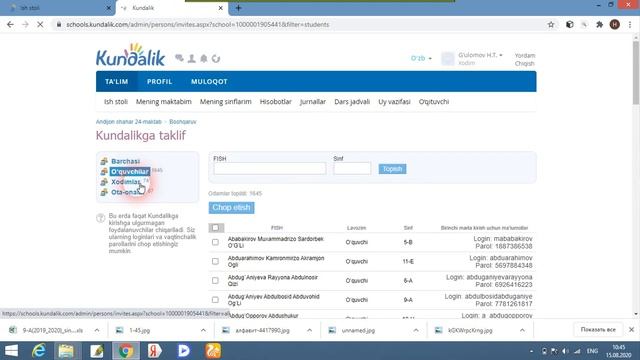
Task: Open the person profile icon in header
Action: point(191,58)
